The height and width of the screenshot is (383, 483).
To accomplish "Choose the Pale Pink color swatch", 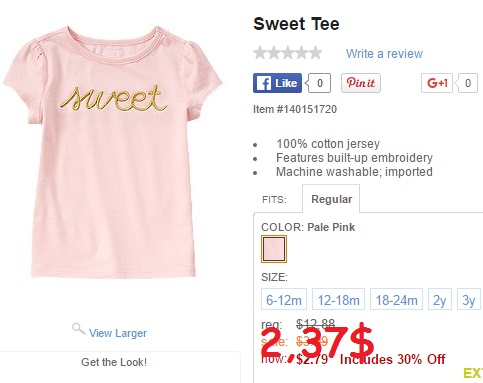I will [274, 249].
